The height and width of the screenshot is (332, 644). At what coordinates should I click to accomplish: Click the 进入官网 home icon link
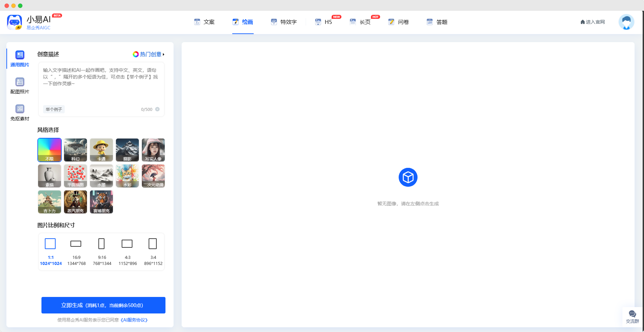pyautogui.click(x=592, y=22)
